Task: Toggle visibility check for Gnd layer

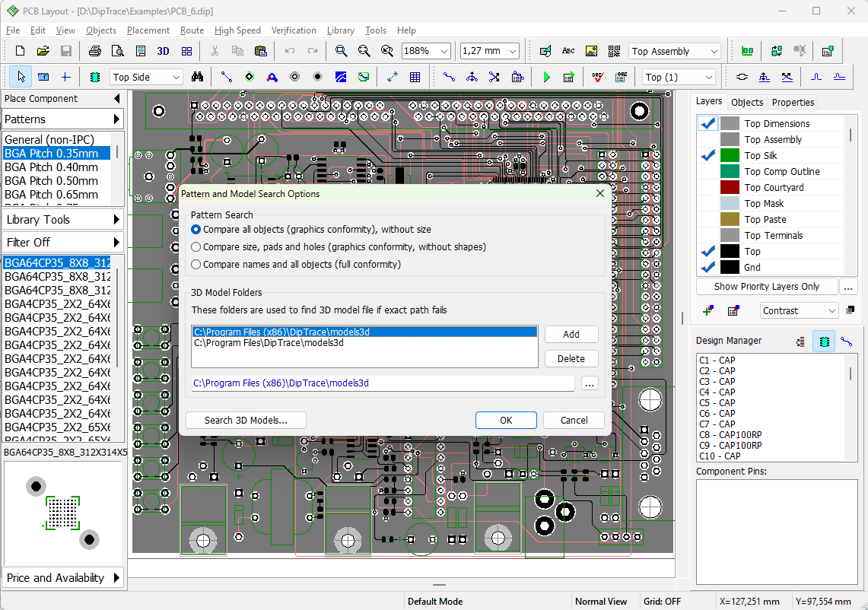Action: [x=708, y=268]
